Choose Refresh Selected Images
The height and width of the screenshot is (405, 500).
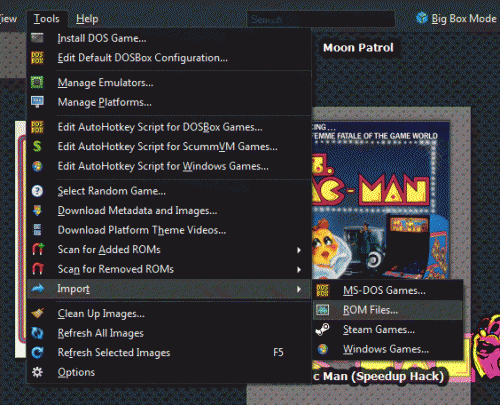[169, 352]
